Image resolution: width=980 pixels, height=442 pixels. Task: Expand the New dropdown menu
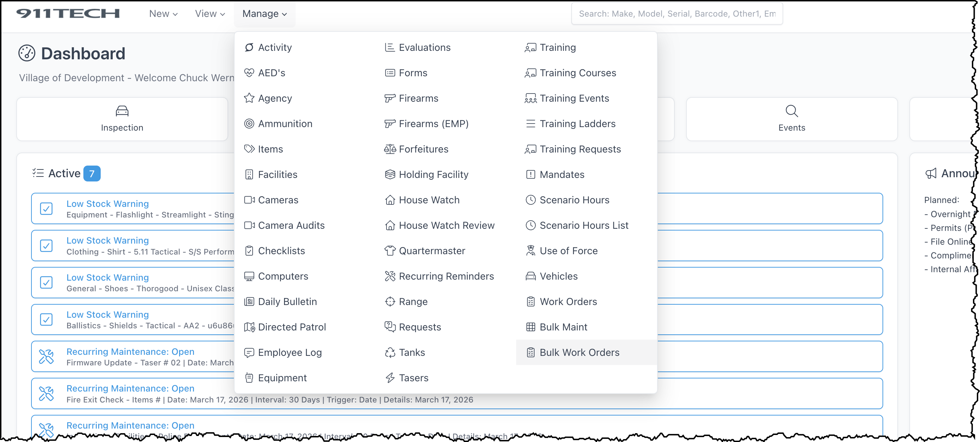pos(163,14)
